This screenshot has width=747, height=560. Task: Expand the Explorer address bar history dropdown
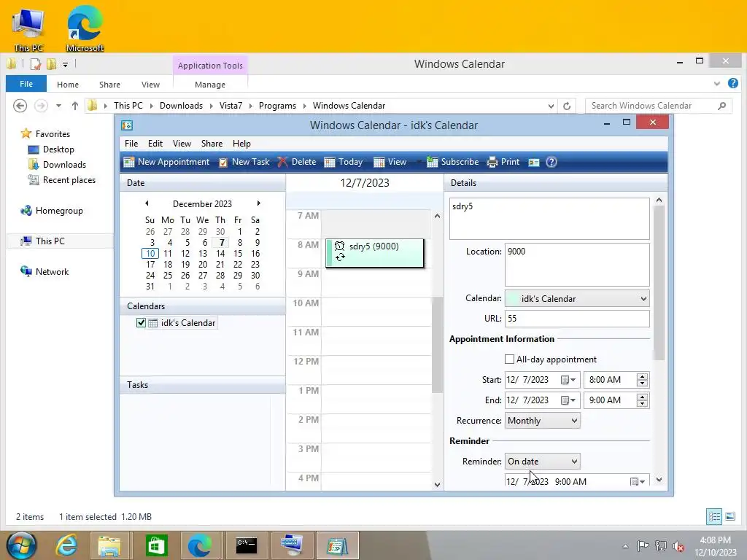point(551,106)
